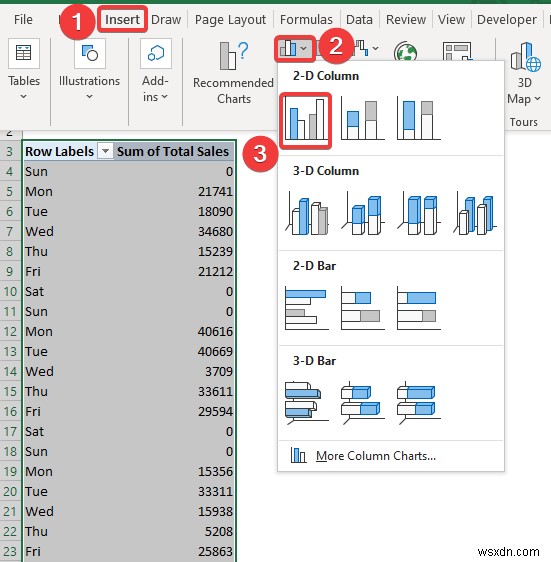This screenshot has width=551, height=562.
Task: Switch to the Draw tab
Action: [x=166, y=19]
